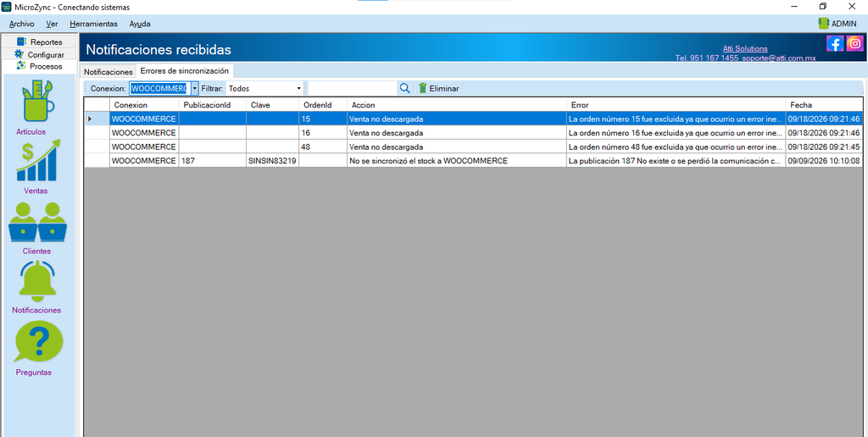Image resolution: width=868 pixels, height=437 pixels.
Task: Select the PublicacionId 187 cell
Action: tap(213, 160)
